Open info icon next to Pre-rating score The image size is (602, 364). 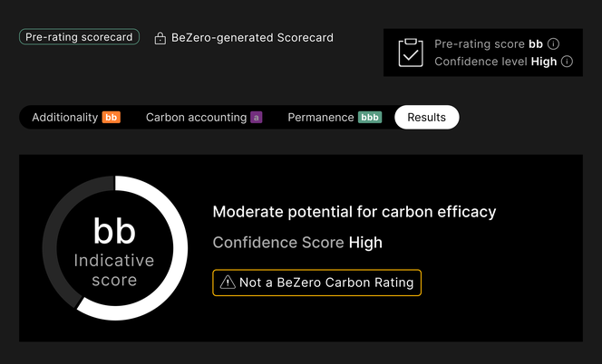pos(553,43)
